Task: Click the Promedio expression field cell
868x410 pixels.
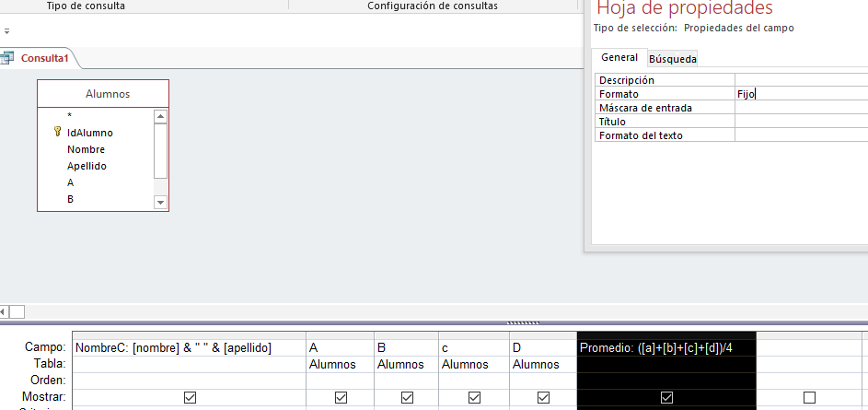Action: pyautogui.click(x=666, y=348)
